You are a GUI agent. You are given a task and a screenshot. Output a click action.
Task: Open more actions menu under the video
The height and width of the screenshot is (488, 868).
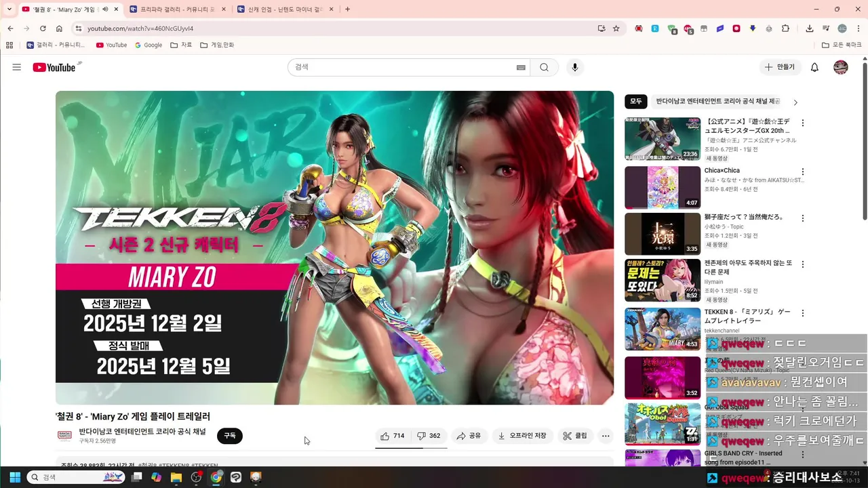(606, 436)
